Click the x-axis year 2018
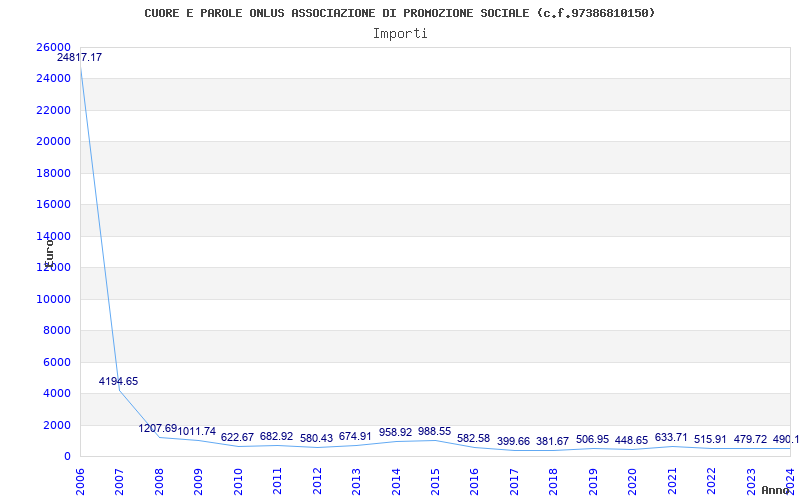The image size is (800, 500). click(554, 482)
